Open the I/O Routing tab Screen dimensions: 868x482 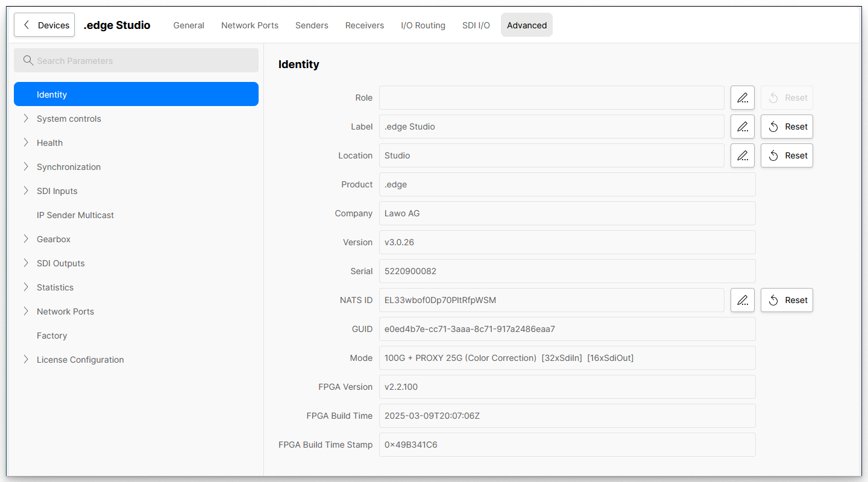click(423, 25)
